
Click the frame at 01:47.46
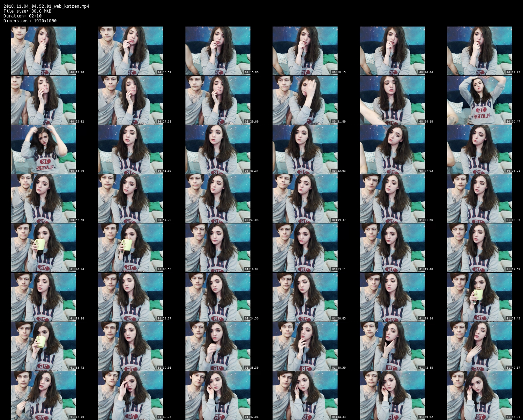[x=43, y=396]
